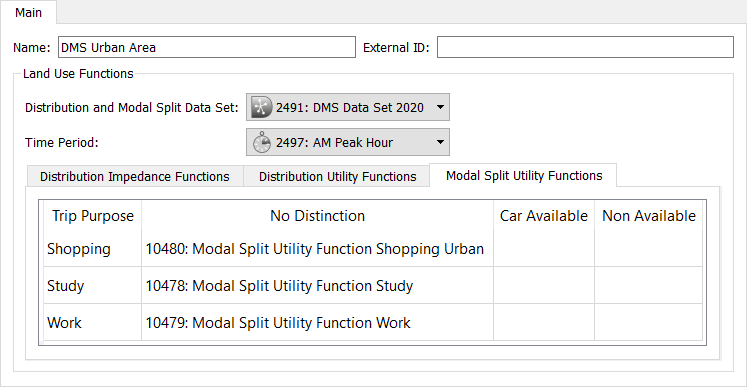Click the '10479: Modal Split Utility Function Work' cell

coord(317,323)
